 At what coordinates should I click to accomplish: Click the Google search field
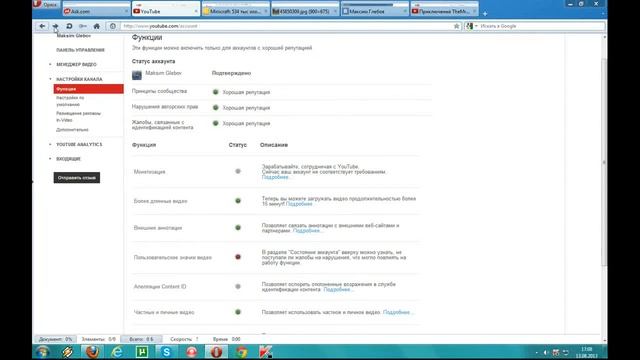pyautogui.click(x=541, y=26)
